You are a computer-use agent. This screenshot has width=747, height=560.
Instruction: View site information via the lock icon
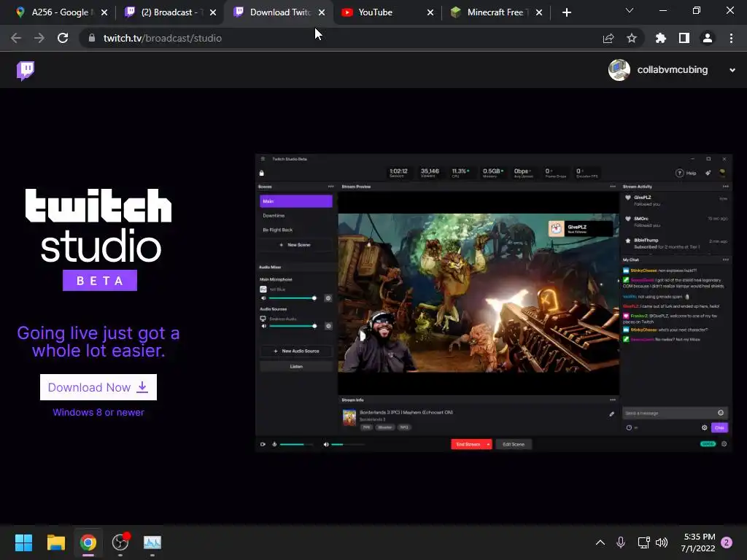[92, 38]
